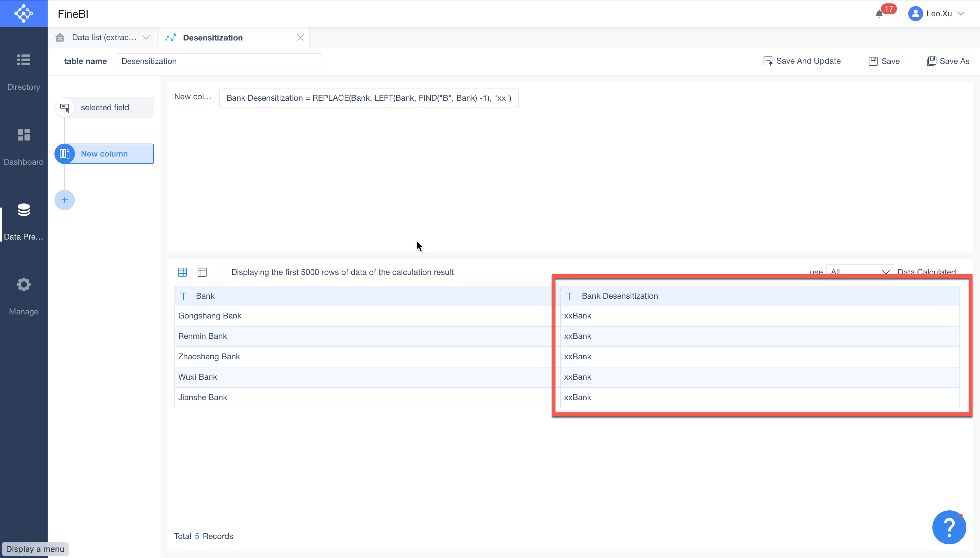Click the Bank column header
Image resolution: width=980 pixels, height=558 pixels.
367,296
